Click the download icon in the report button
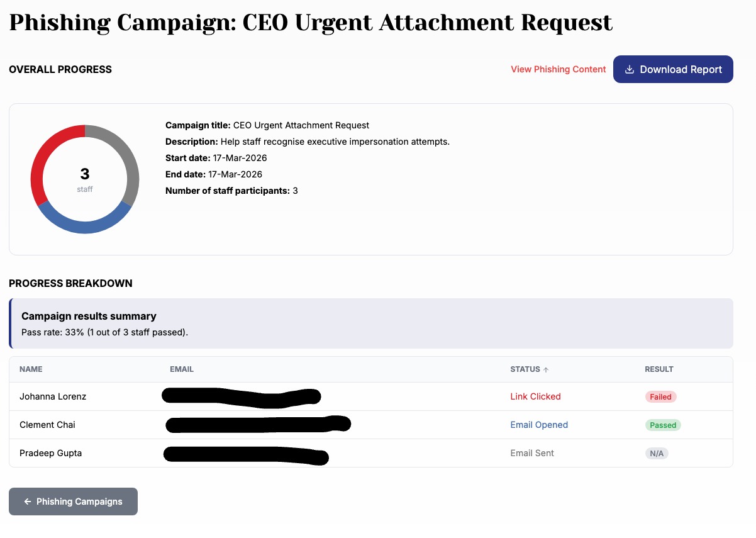756x538 pixels. coord(629,69)
